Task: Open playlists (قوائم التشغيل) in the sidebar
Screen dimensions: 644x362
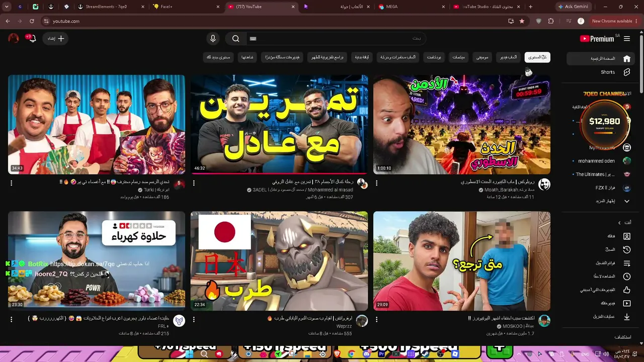Action: pyautogui.click(x=601, y=263)
